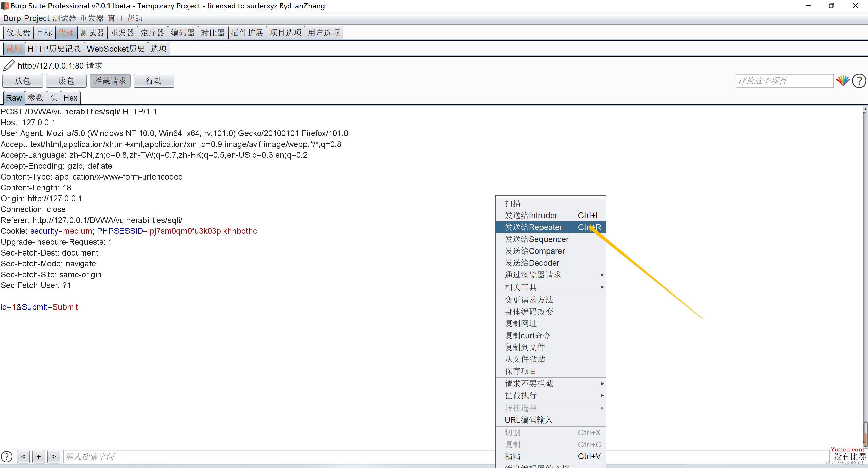Viewport: 868px width, 468px height.
Task: Select URL编码输入 menu entry
Action: pos(551,420)
